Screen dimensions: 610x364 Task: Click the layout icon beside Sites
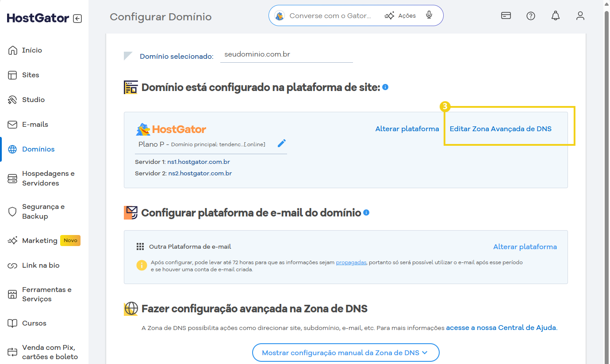[x=12, y=75]
